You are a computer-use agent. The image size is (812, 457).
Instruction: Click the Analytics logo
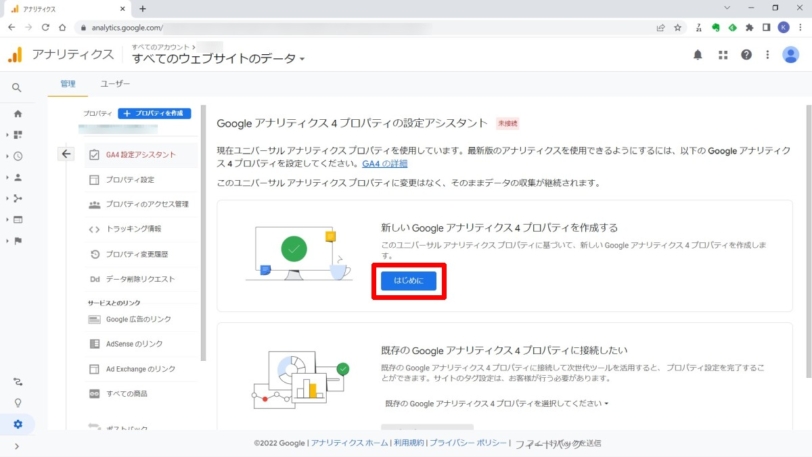pos(16,54)
